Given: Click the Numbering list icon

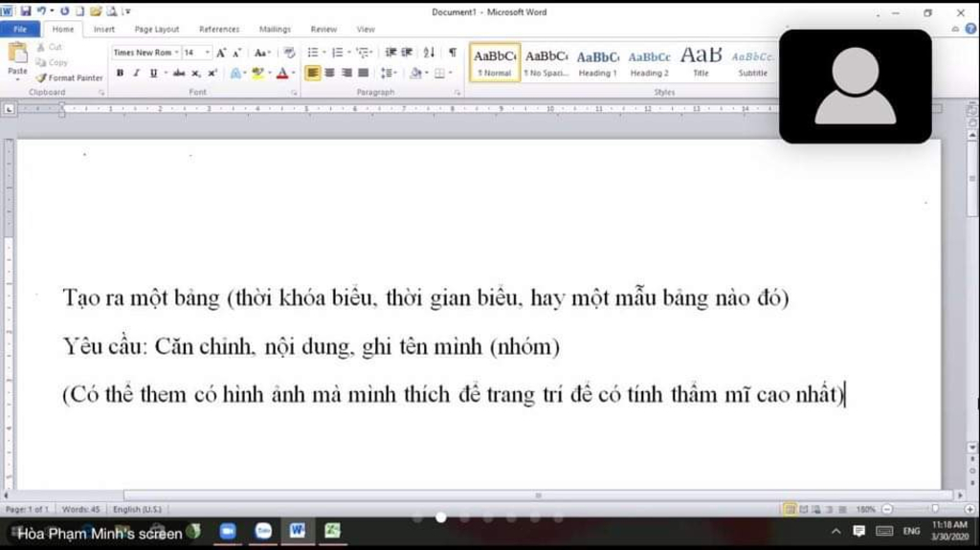Looking at the screenshot, I should tap(337, 53).
